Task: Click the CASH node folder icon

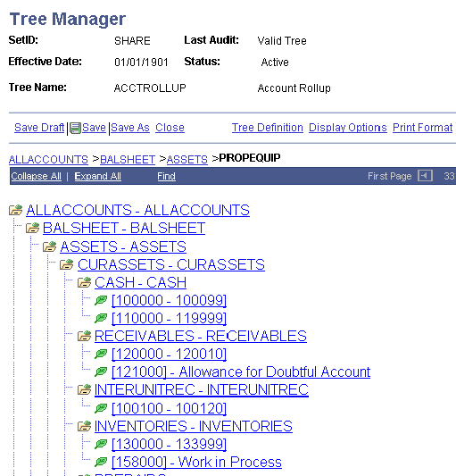Action: point(85,282)
